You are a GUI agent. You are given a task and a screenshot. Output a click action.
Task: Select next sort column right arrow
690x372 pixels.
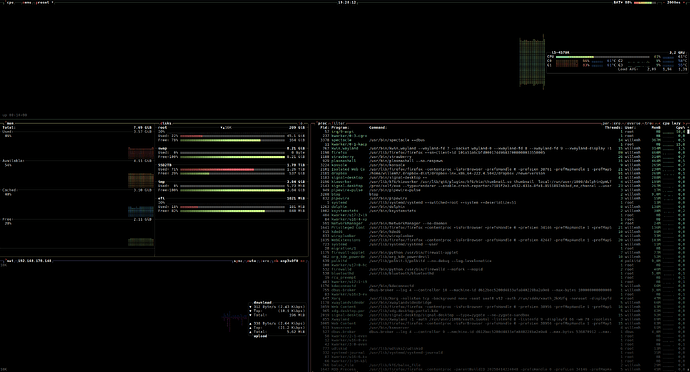(685, 123)
